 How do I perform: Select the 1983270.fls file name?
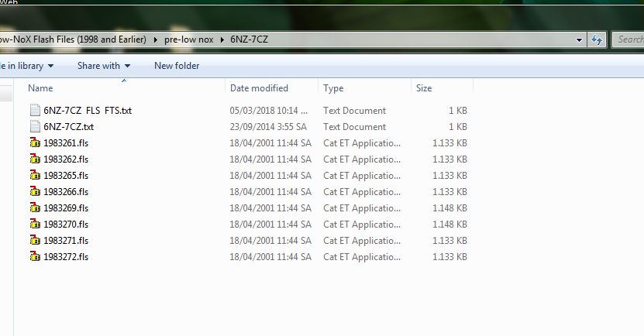click(x=66, y=225)
